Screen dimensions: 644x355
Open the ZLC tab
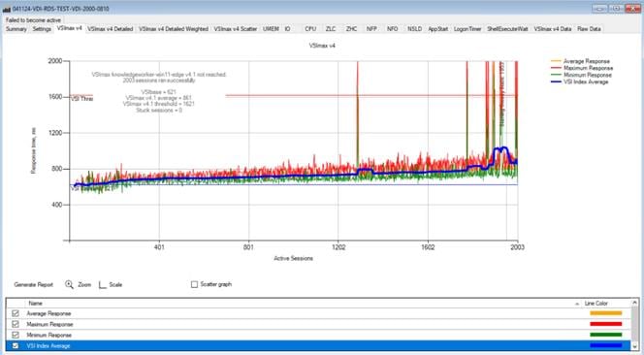[x=331, y=29]
